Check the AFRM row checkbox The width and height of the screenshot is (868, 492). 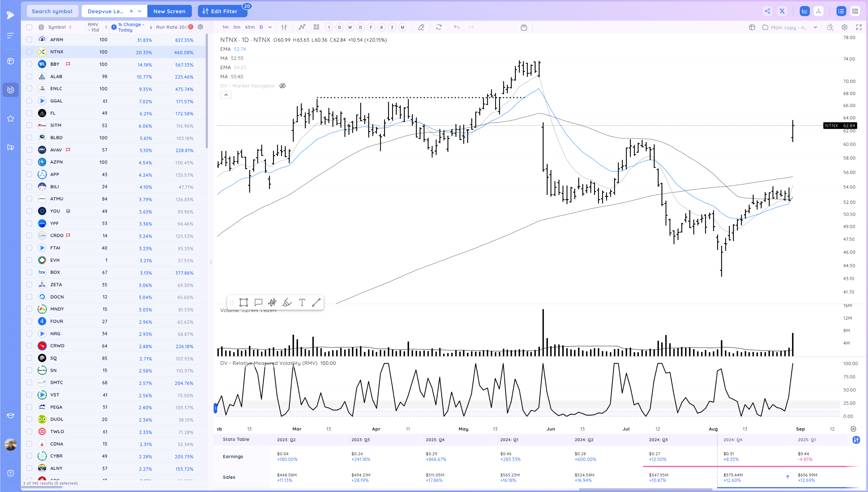tap(29, 40)
